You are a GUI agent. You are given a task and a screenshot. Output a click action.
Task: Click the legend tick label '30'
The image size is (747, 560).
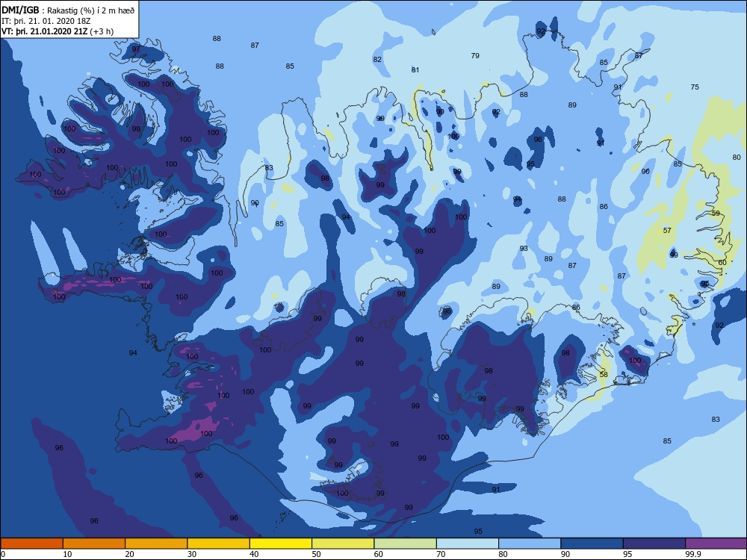[192, 554]
